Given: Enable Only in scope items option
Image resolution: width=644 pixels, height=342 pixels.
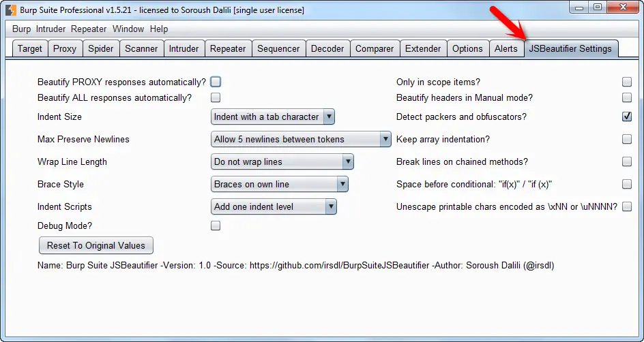Looking at the screenshot, I should 627,82.
